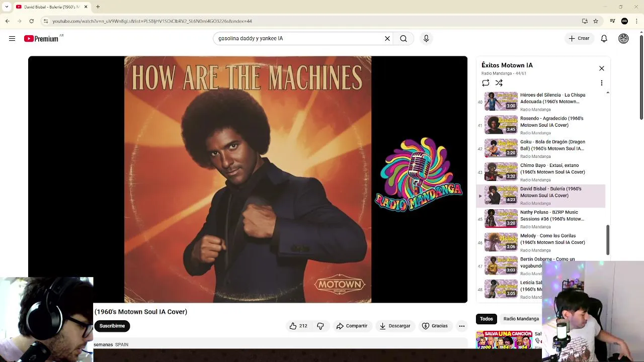644x362 pixels.
Task: Open the YouTube guide hamburger menu
Action: [12, 39]
